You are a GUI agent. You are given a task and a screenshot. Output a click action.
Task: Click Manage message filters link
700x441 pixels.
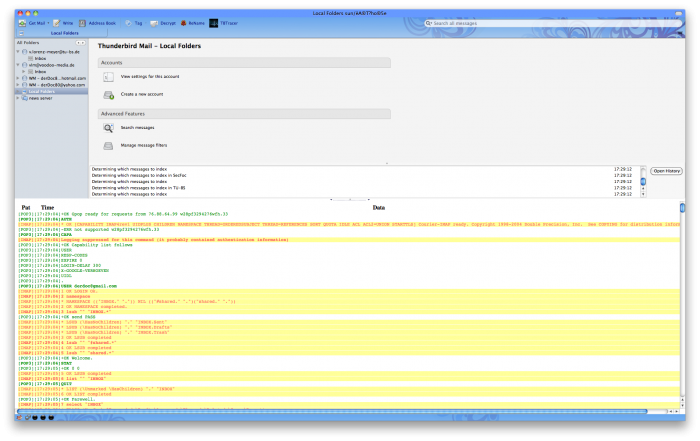pos(144,146)
